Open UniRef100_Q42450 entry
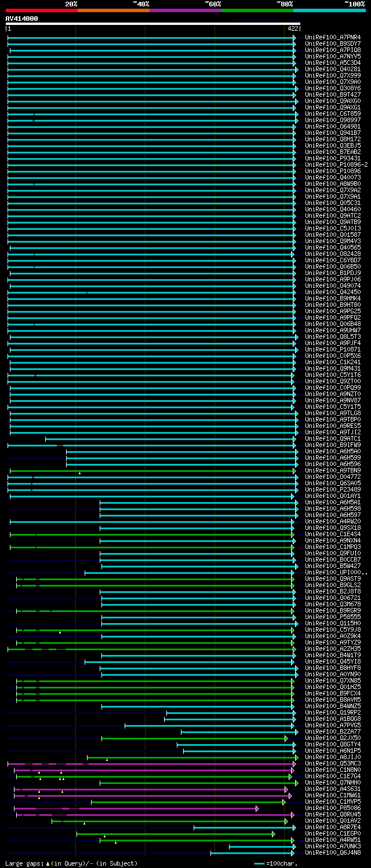The width and height of the screenshot is (371, 868). [x=333, y=292]
